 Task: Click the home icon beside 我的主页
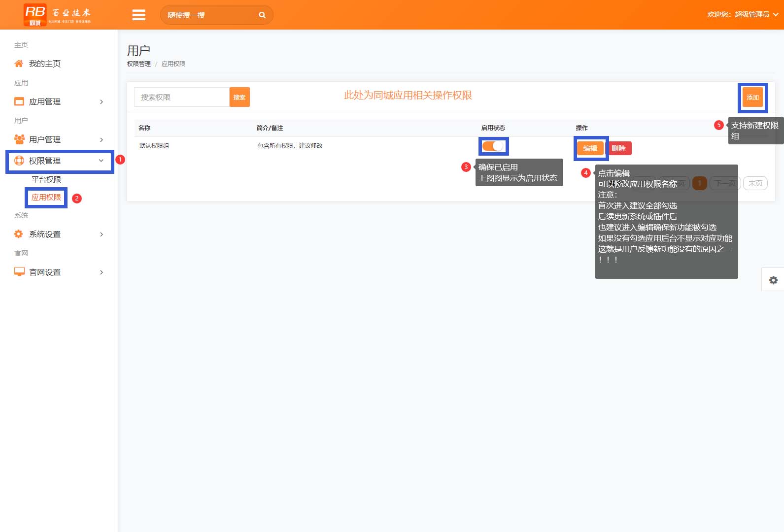[19, 64]
